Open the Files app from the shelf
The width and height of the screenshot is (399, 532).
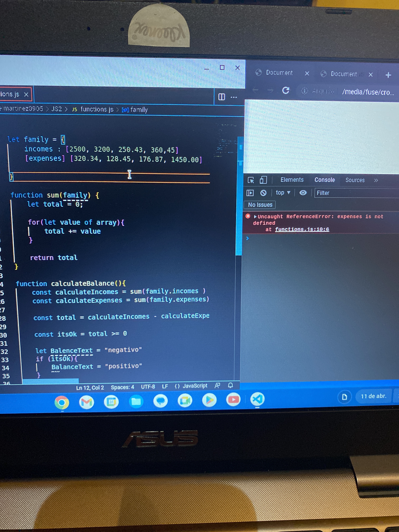click(136, 401)
